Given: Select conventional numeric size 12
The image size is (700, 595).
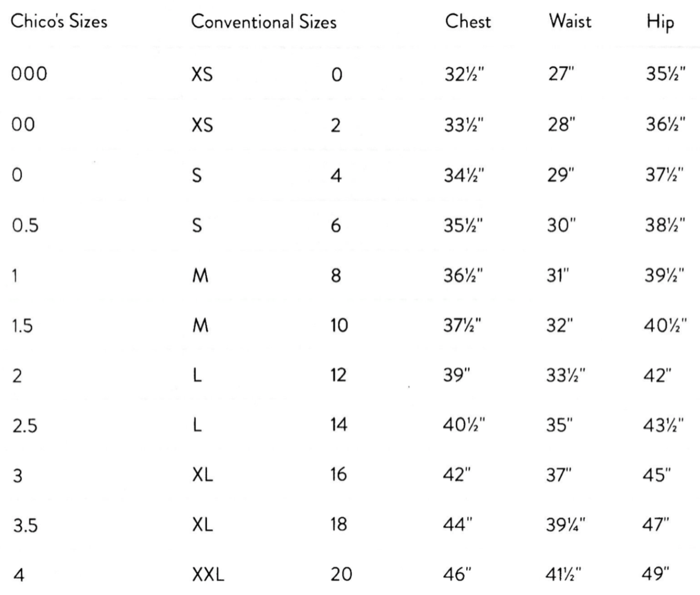Looking at the screenshot, I should tap(338, 375).
